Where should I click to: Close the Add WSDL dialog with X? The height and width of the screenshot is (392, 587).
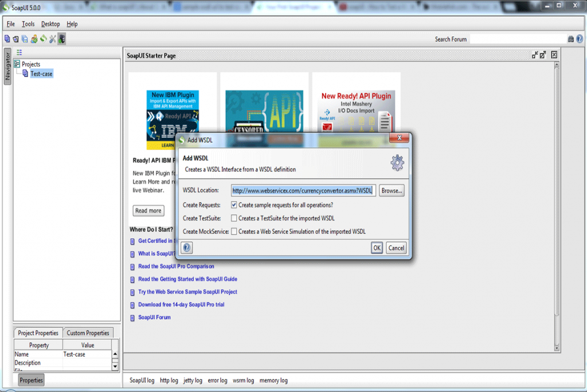click(400, 138)
